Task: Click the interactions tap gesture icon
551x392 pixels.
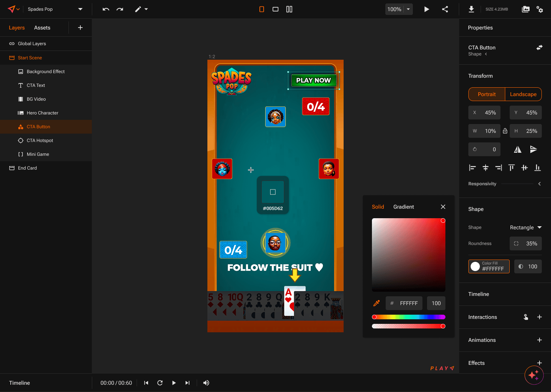Action: point(526,317)
